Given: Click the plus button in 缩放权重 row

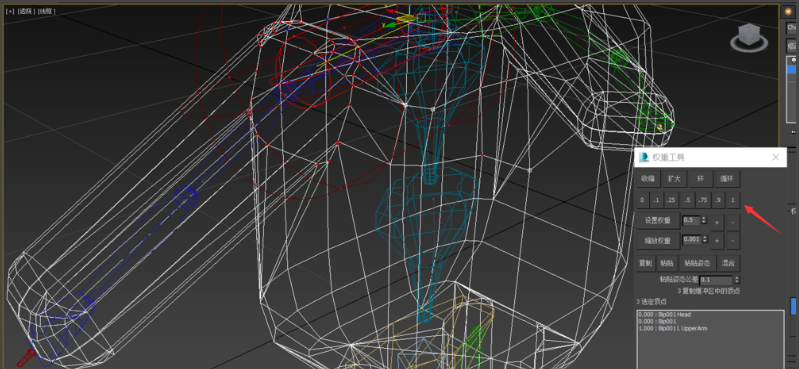Looking at the screenshot, I should (717, 241).
